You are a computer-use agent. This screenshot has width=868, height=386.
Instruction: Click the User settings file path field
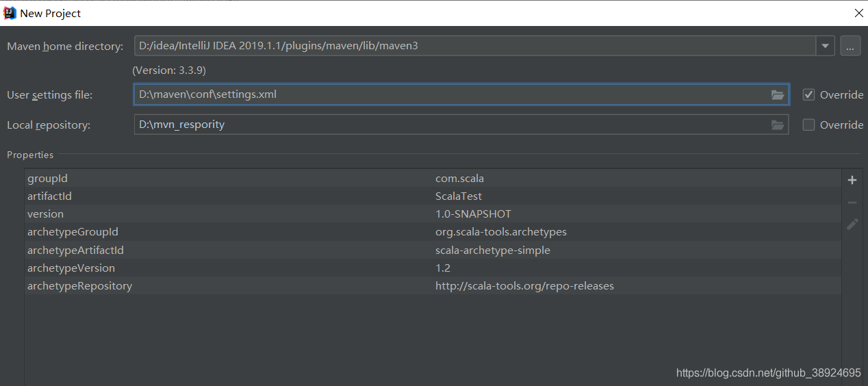pos(452,95)
